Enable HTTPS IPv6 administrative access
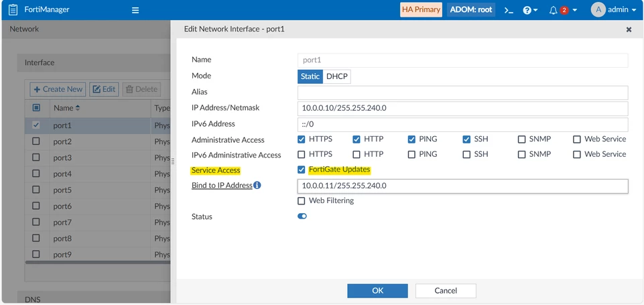The width and height of the screenshot is (644, 305). [x=302, y=155]
